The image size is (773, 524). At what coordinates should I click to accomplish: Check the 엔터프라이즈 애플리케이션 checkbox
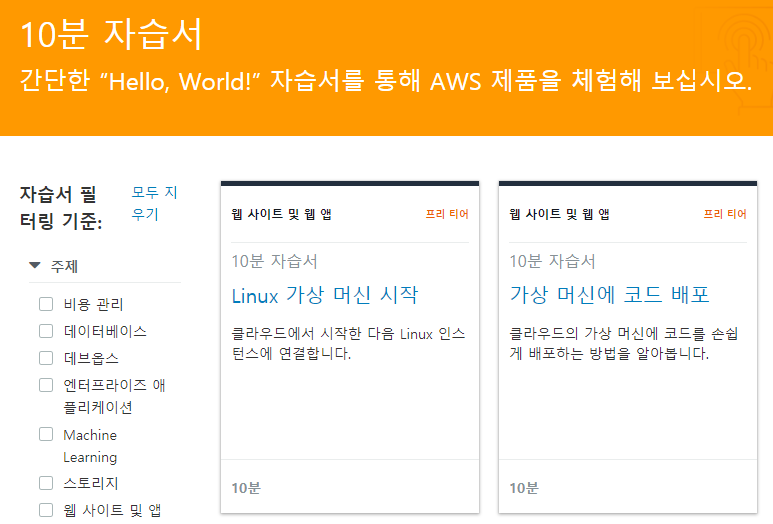coord(46,384)
